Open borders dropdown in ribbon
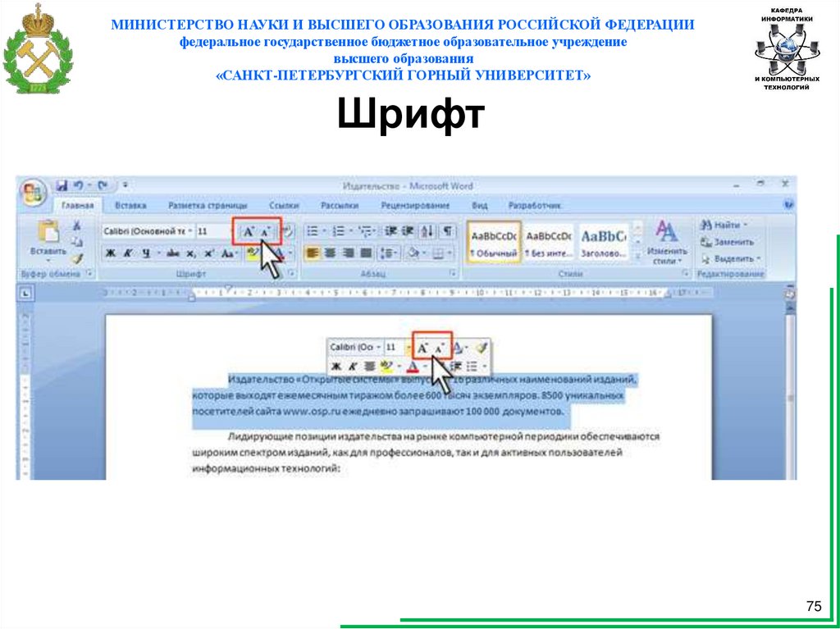Image resolution: width=840 pixels, height=629 pixels. point(442,253)
